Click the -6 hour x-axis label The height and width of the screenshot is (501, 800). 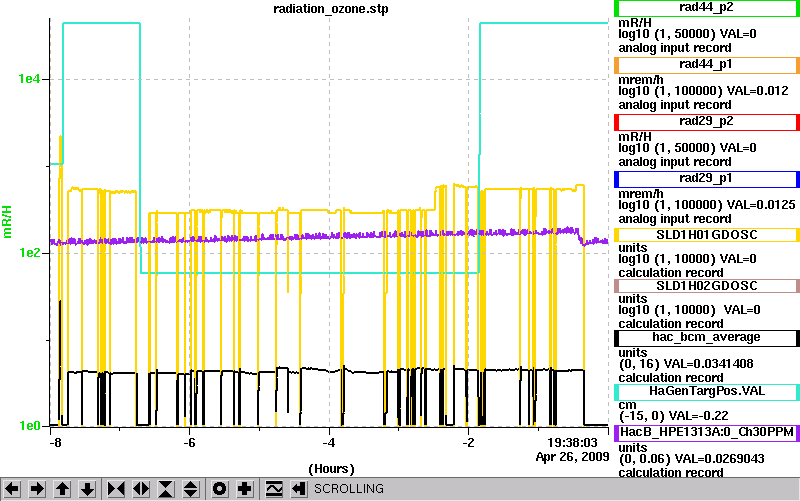point(189,443)
